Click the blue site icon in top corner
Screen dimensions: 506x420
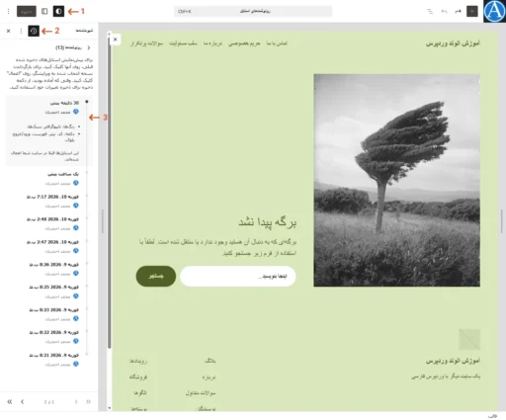click(x=494, y=11)
